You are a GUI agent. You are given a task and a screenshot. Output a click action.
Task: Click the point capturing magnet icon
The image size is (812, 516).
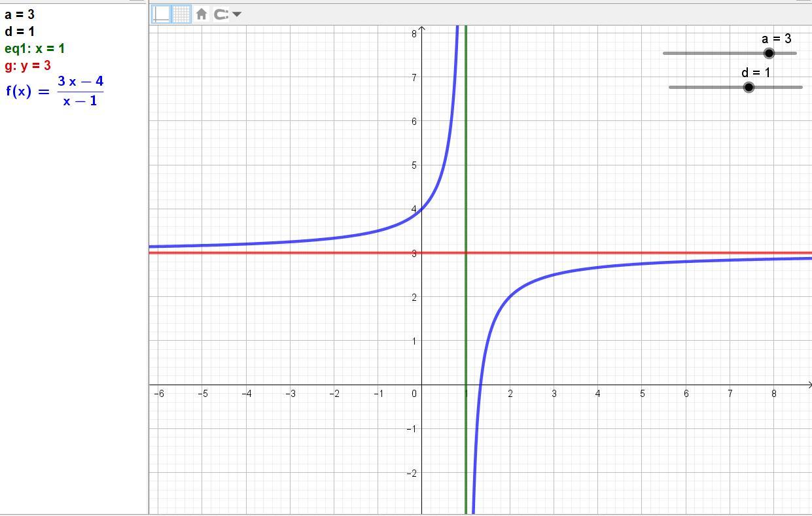pyautogui.click(x=221, y=14)
